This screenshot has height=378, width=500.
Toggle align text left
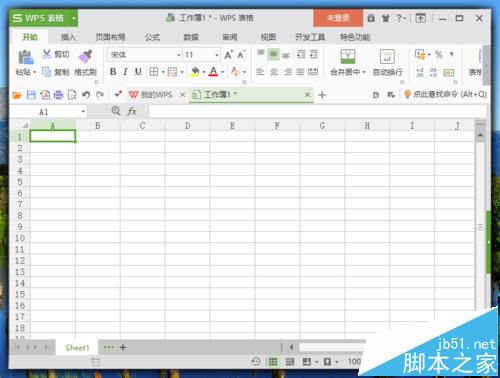click(x=260, y=72)
